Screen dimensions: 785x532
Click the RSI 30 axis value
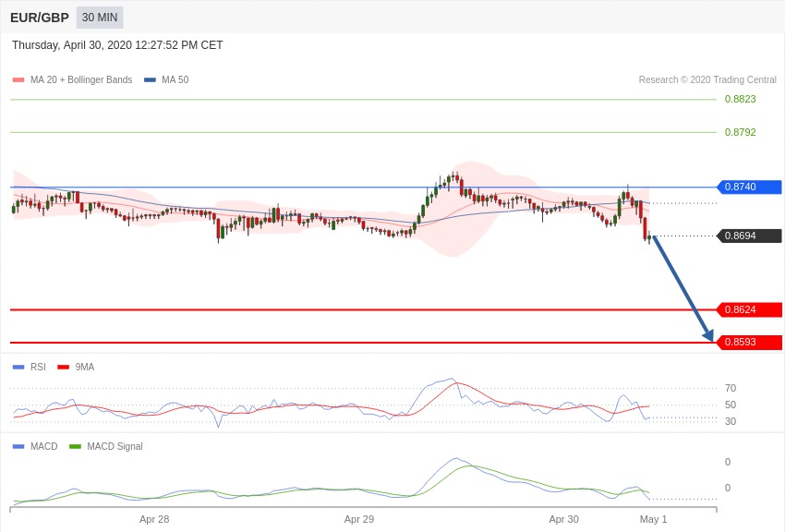(x=731, y=421)
